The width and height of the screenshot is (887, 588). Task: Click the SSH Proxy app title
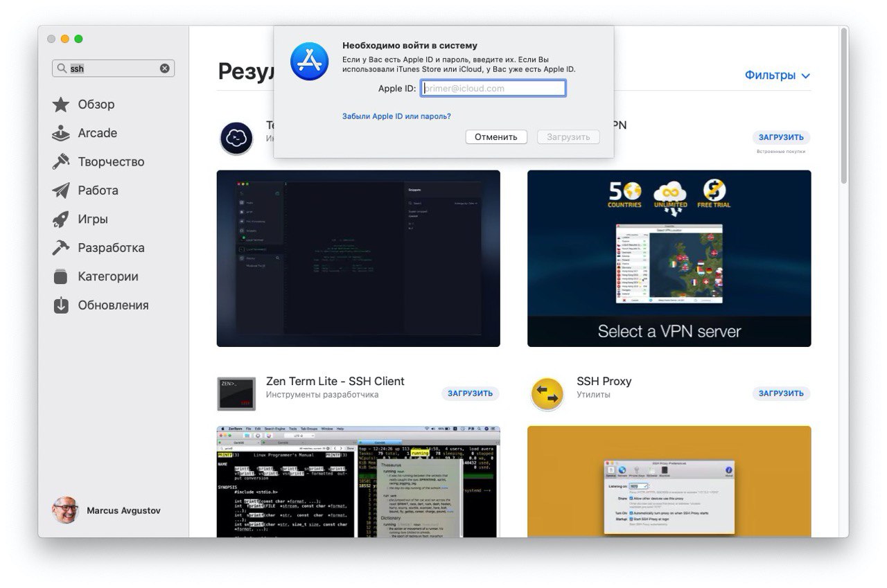coord(604,382)
